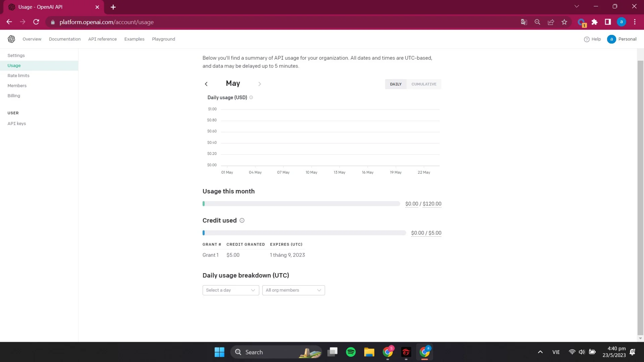Click the Credit used info icon
The height and width of the screenshot is (362, 644).
(x=242, y=221)
